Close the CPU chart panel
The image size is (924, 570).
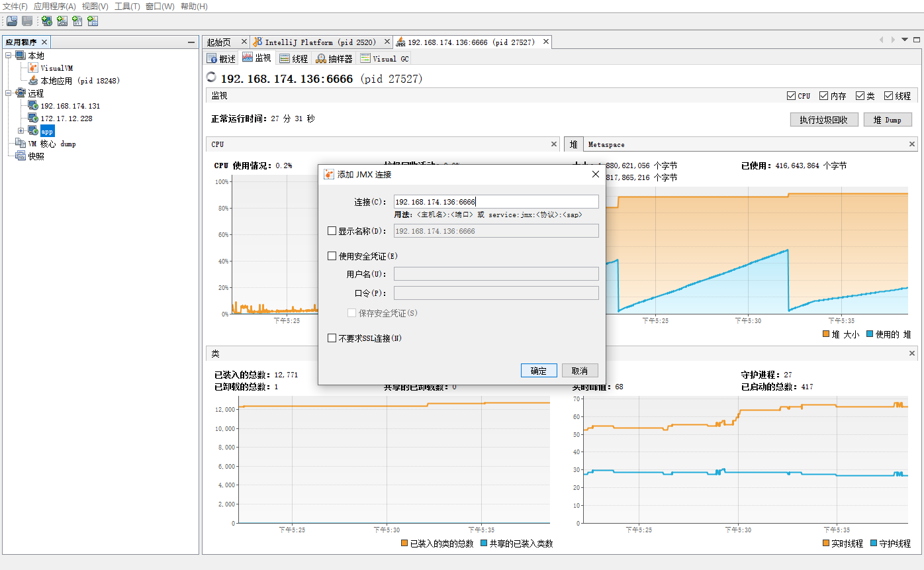pos(554,144)
